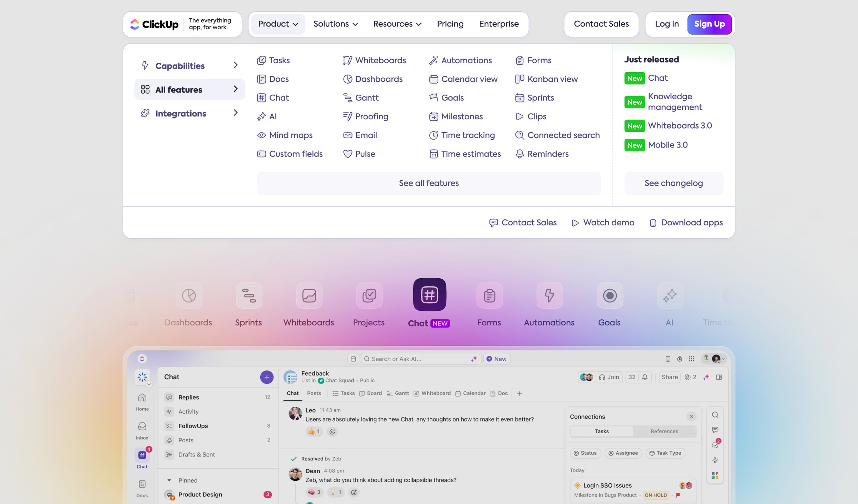Select the AI sparkle carousel icon

click(x=670, y=295)
